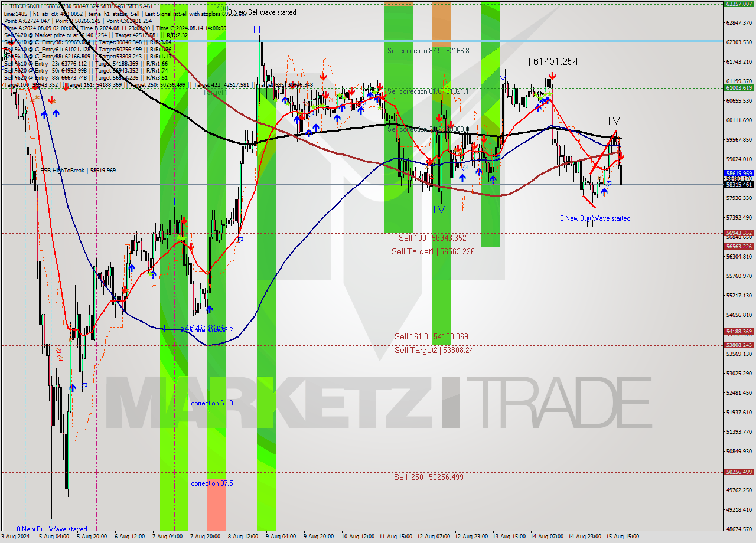The width and height of the screenshot is (756, 543).
Task: Click the red 53808.243 price tag
Action: [x=738, y=345]
